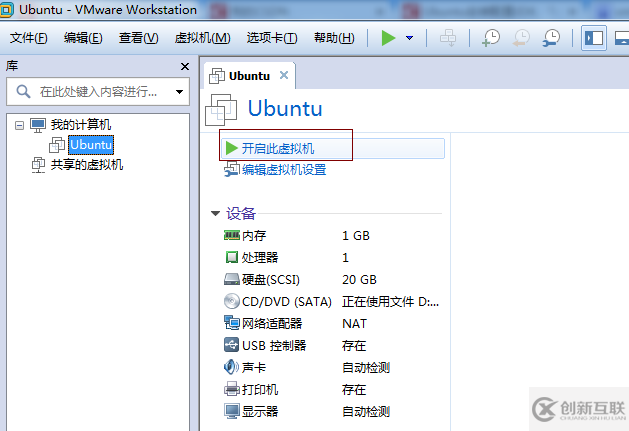Click the 处理器 processor chip icon

(x=232, y=257)
